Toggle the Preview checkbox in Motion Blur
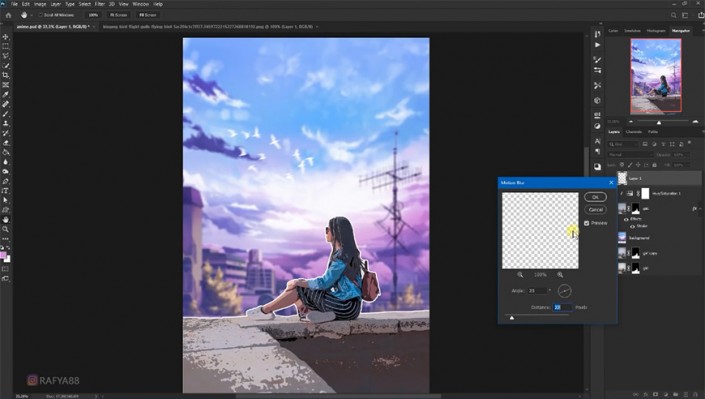The width and height of the screenshot is (705, 399). click(586, 223)
